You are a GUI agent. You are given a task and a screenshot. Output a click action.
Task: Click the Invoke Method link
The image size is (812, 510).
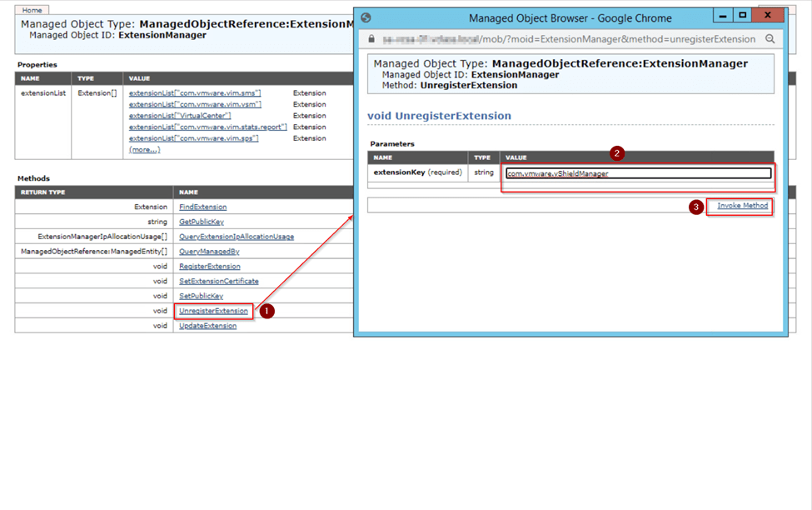742,206
